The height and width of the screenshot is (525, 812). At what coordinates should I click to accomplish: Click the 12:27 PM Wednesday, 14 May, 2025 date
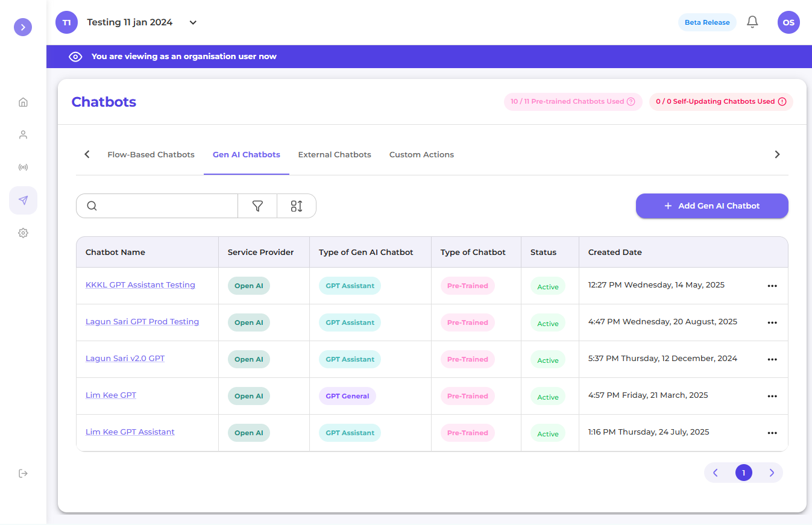click(656, 285)
